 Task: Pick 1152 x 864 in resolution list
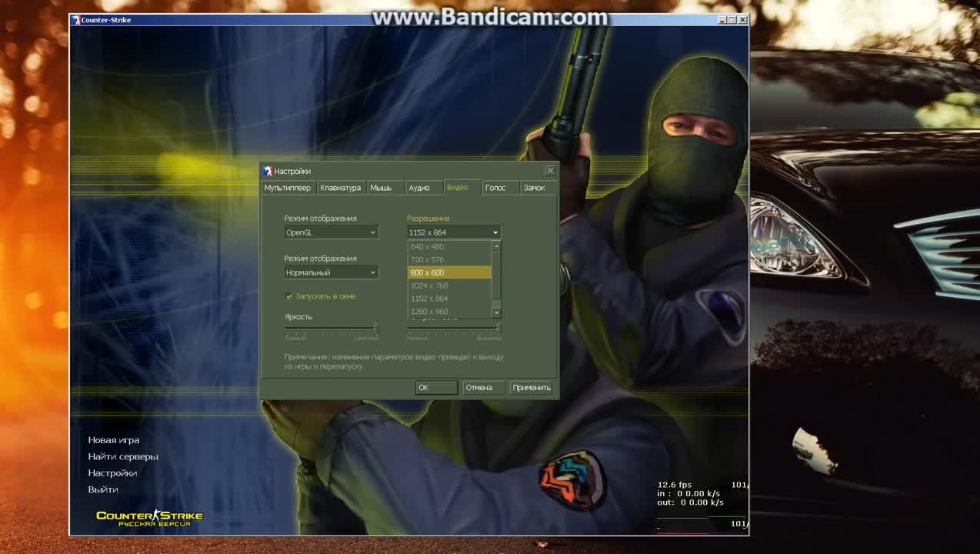coord(449,299)
